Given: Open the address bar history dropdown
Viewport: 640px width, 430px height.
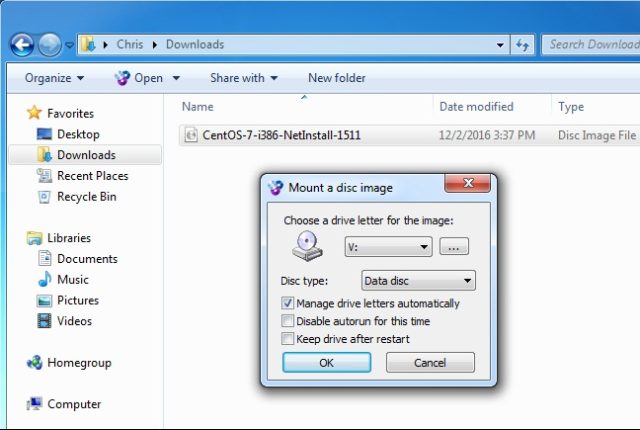Looking at the screenshot, I should [500, 45].
